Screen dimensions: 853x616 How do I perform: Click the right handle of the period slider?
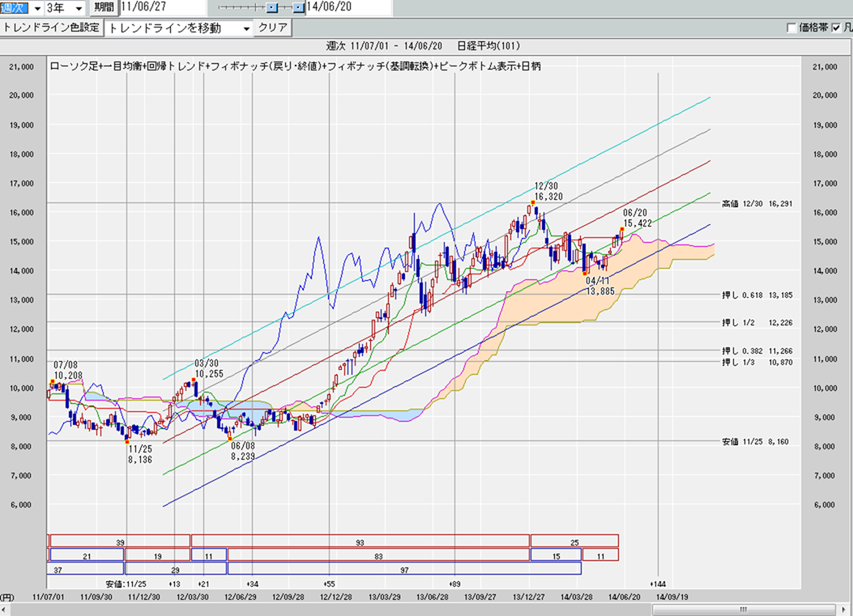click(x=298, y=7)
